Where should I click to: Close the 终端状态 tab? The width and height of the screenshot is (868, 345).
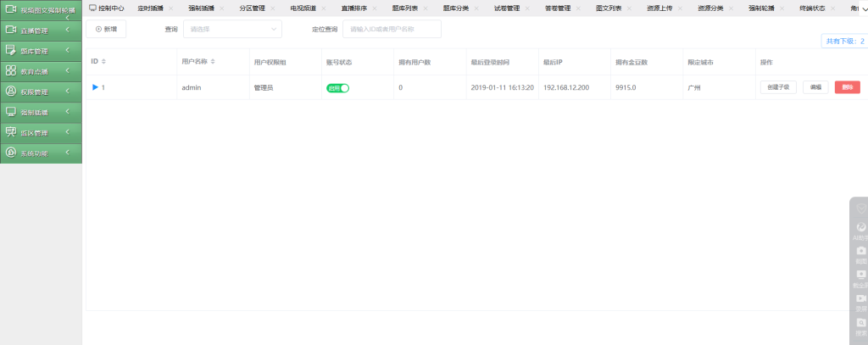click(x=832, y=8)
